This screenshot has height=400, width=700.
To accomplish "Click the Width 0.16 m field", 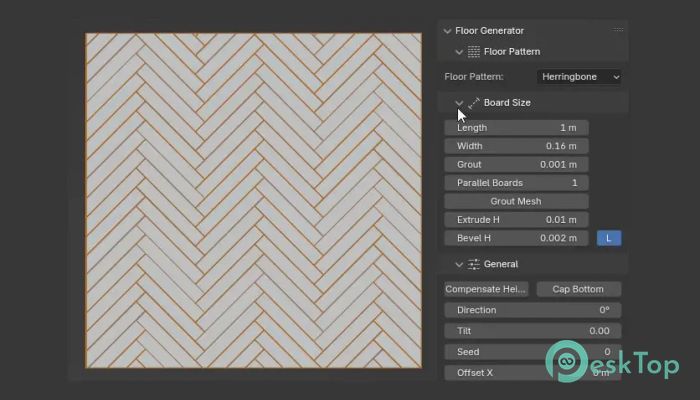I will pos(516,146).
